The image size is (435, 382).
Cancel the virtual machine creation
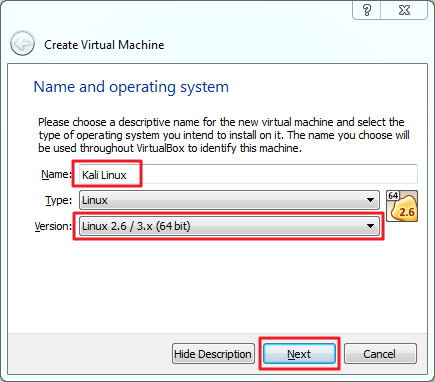pos(380,354)
